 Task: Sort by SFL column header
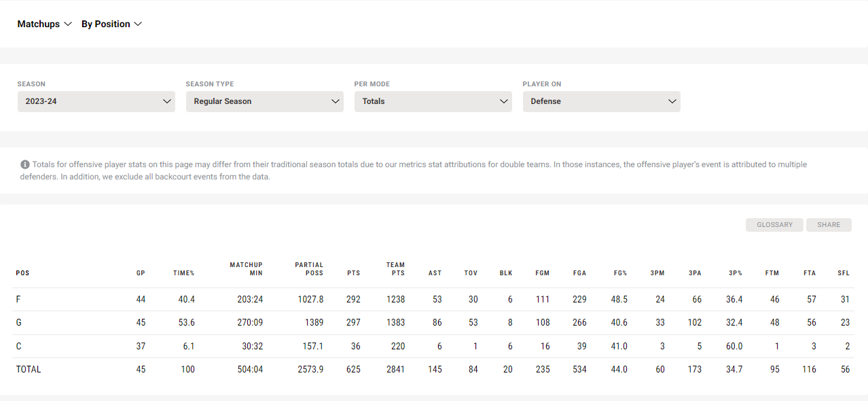pos(844,273)
